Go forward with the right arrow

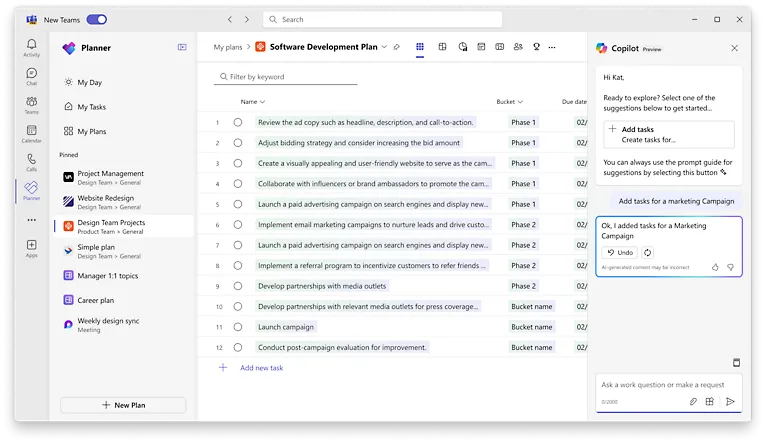pyautogui.click(x=247, y=20)
